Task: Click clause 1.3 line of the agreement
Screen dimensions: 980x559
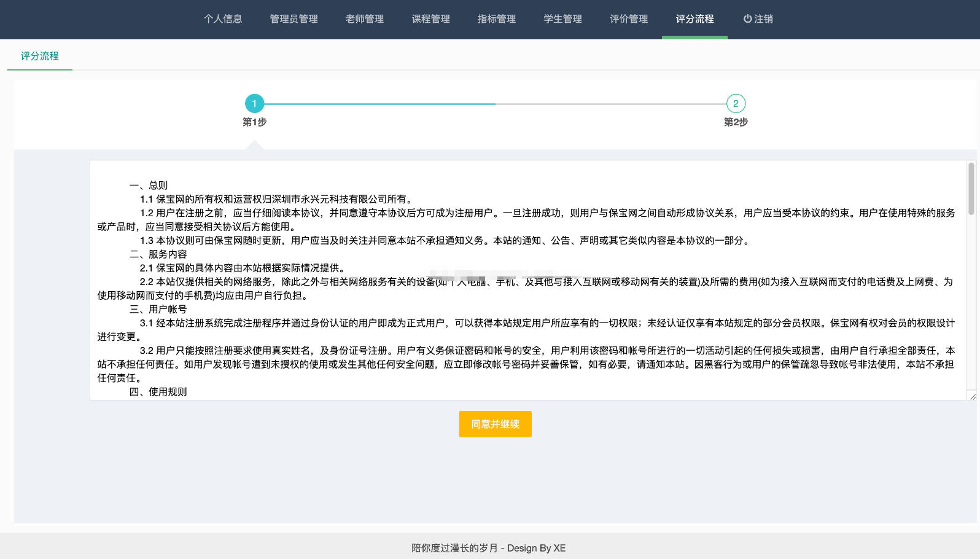Action: [446, 240]
